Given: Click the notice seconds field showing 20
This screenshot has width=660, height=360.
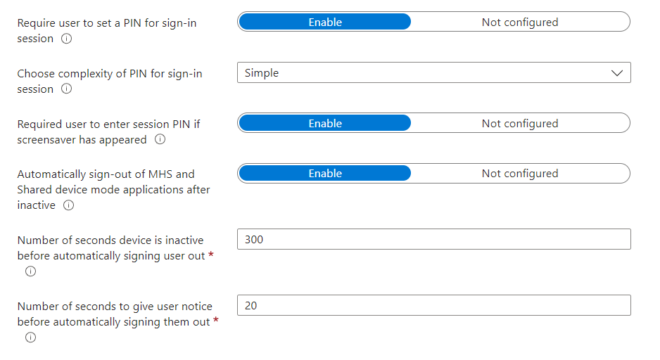Looking at the screenshot, I should [434, 305].
